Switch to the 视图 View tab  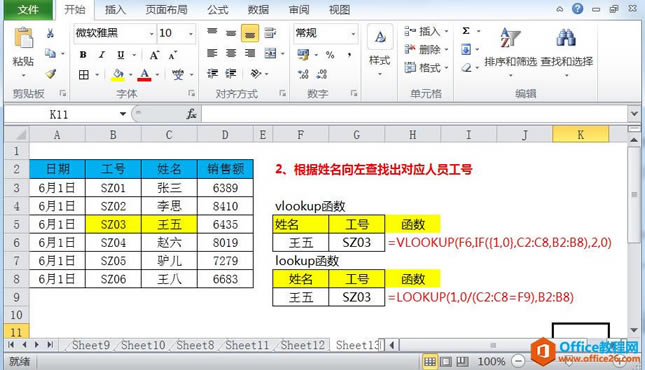point(339,10)
